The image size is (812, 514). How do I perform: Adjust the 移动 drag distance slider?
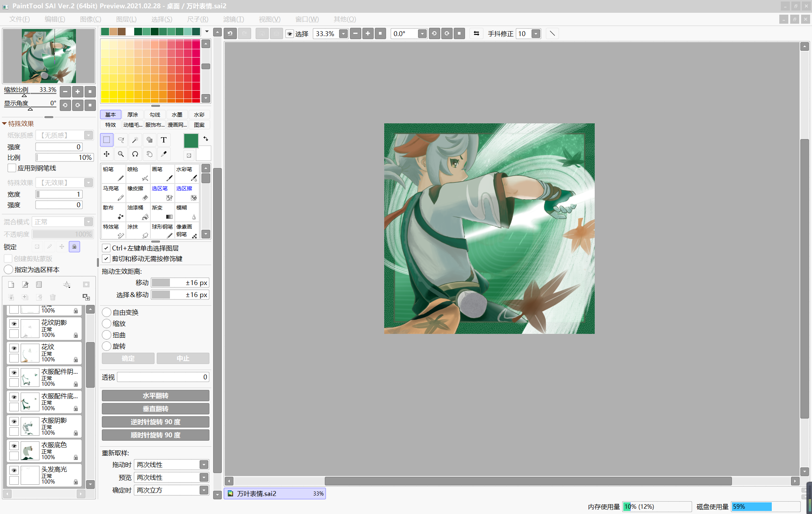pyautogui.click(x=180, y=283)
